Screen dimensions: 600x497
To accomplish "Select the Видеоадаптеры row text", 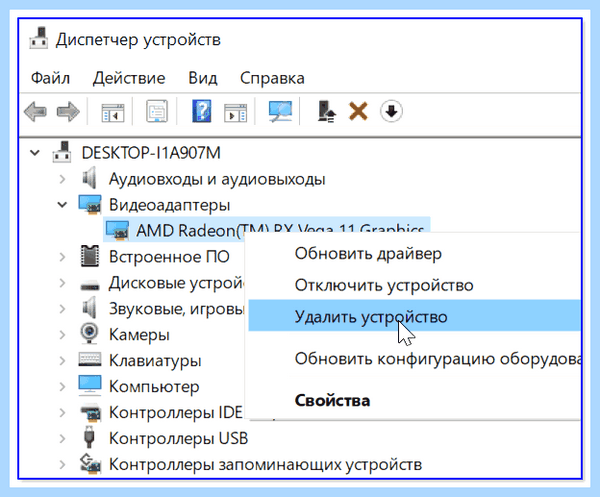I will tap(170, 205).
